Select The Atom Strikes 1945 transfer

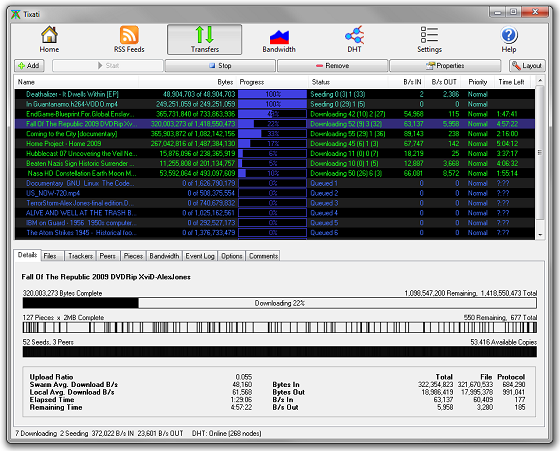[x=275, y=233]
